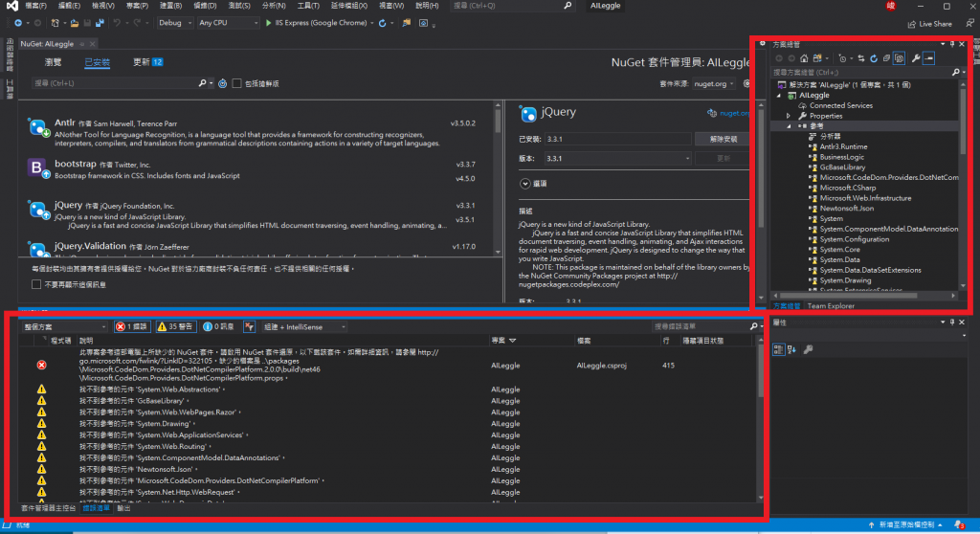980x534 pixels.
Task: Click the Visual Studio logo icon
Action: [11, 6]
